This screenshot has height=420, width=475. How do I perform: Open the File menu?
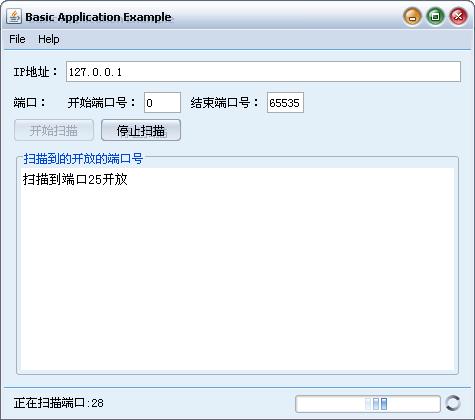17,39
